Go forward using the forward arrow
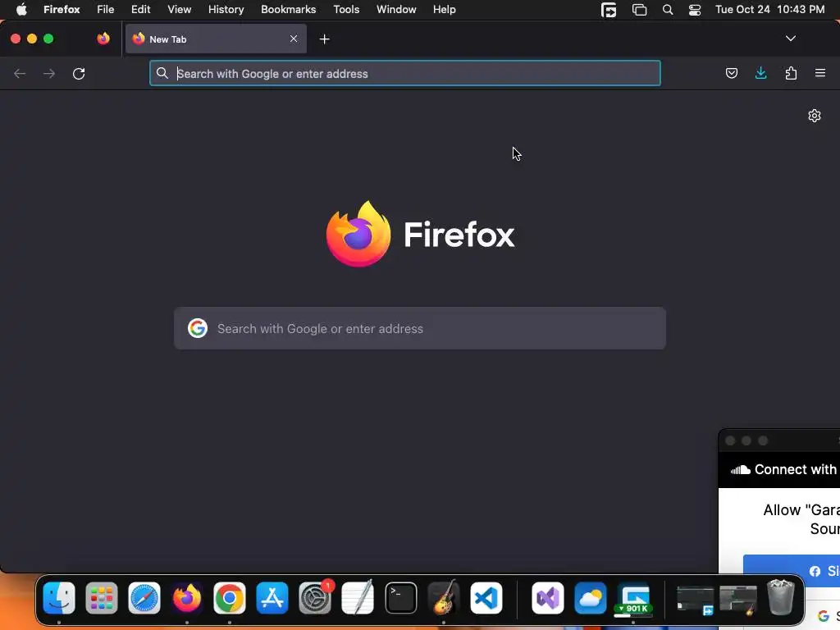The width and height of the screenshot is (840, 630). 49,73
